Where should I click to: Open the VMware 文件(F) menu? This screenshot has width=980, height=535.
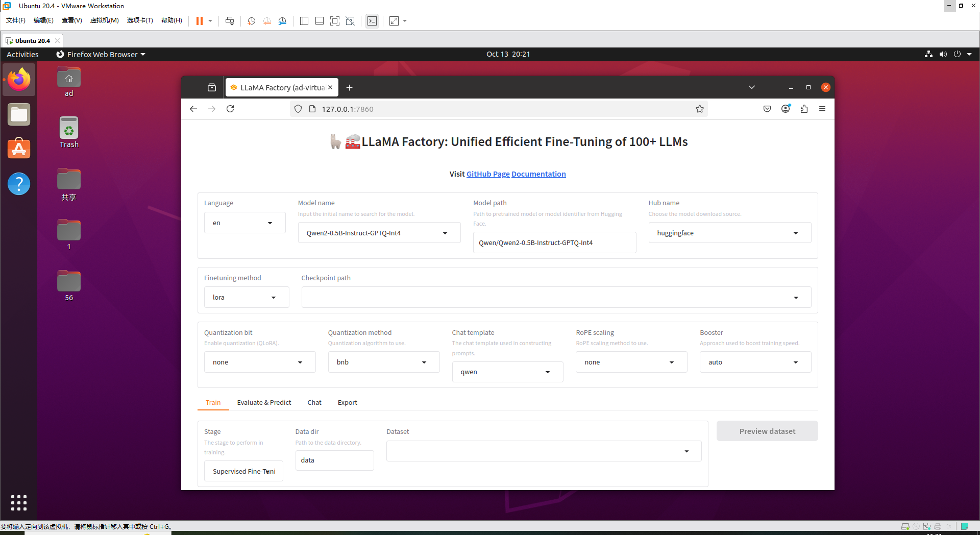[16, 20]
